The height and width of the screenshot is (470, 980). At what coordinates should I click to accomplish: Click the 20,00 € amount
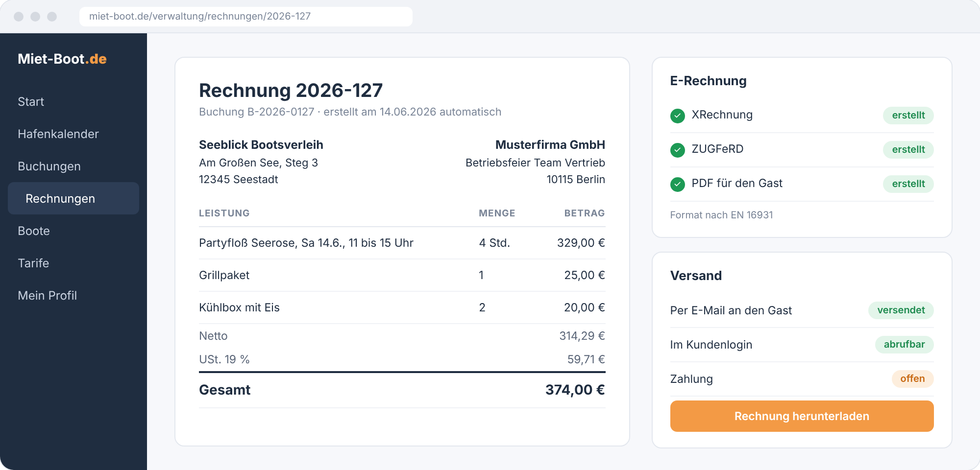tap(585, 308)
